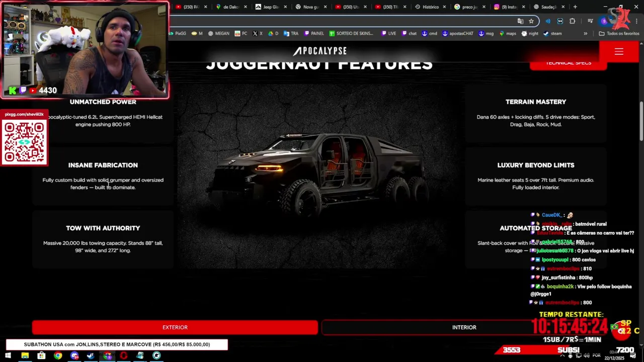Open the chat bookmark
The image size is (644, 362).
[x=409, y=34]
